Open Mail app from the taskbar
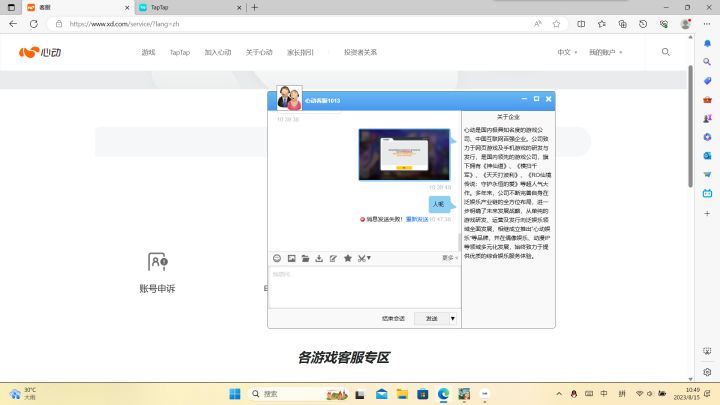Image resolution: width=720 pixels, height=405 pixels. pos(382,394)
